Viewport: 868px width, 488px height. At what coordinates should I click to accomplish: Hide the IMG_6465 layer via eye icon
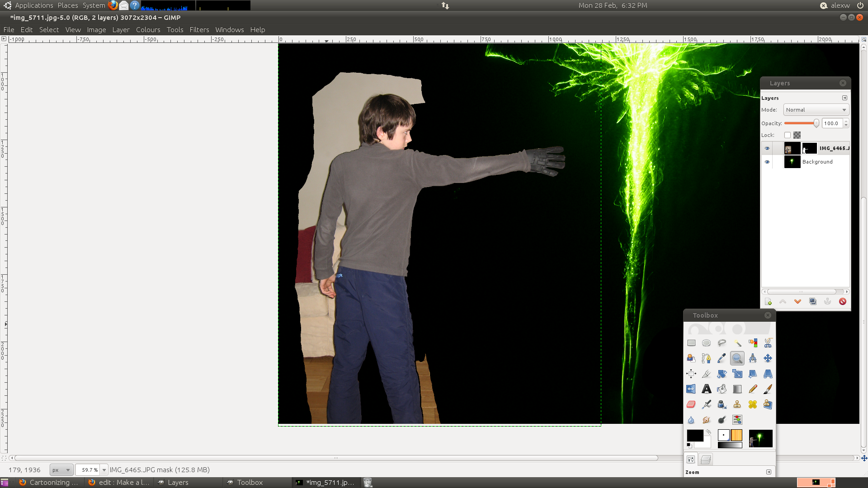click(767, 148)
